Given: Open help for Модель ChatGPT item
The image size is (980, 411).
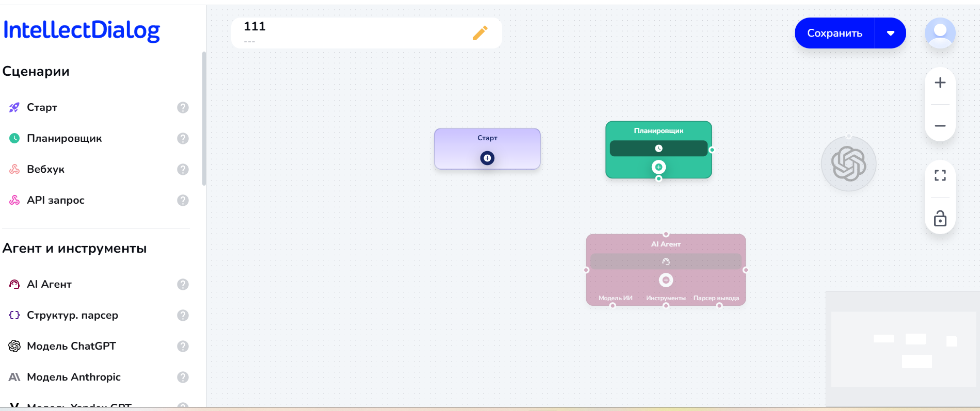Looking at the screenshot, I should point(183,346).
